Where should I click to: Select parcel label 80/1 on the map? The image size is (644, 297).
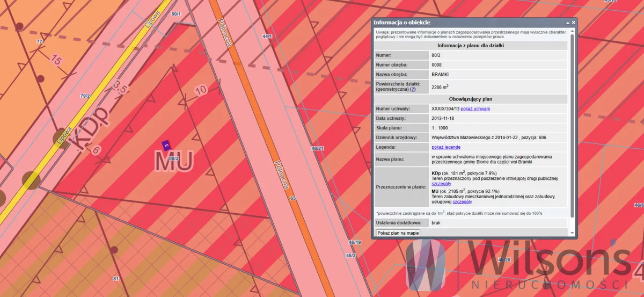pyautogui.click(x=176, y=13)
